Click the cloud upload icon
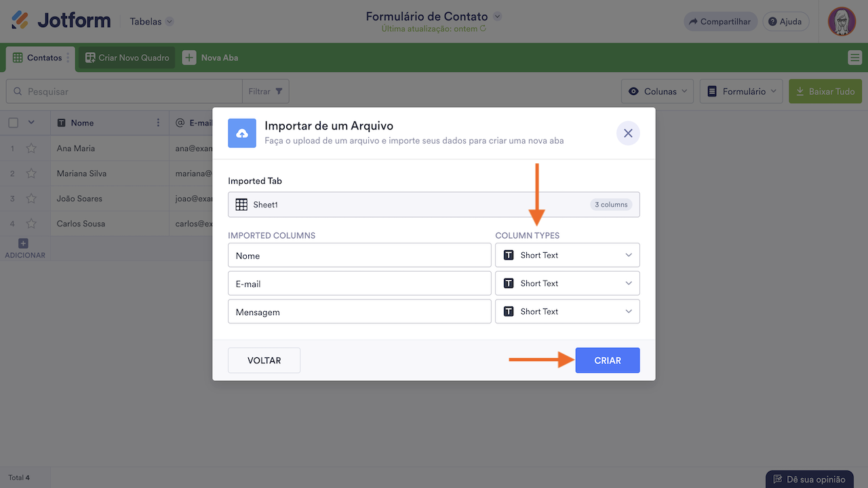Image resolution: width=868 pixels, height=488 pixels. coord(242,134)
